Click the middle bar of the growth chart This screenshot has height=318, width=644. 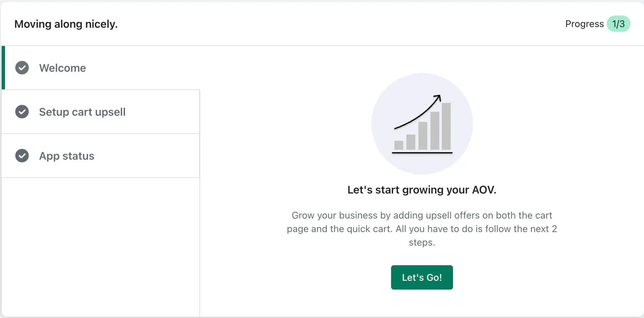coord(423,136)
